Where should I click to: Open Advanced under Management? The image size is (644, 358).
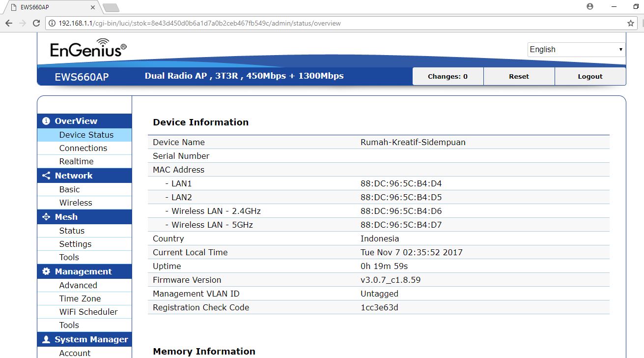pos(84,285)
